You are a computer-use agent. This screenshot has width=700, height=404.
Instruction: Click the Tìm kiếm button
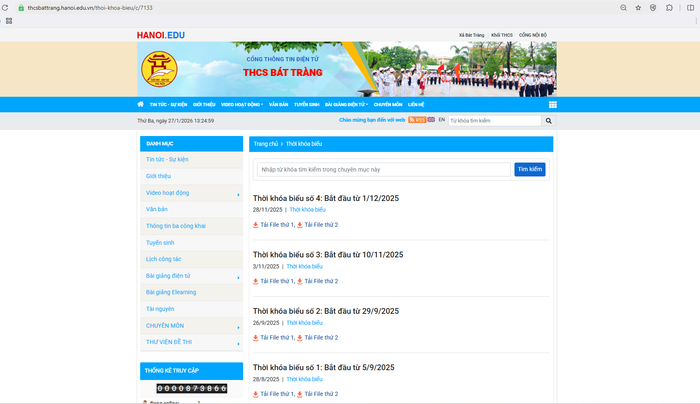tap(529, 169)
